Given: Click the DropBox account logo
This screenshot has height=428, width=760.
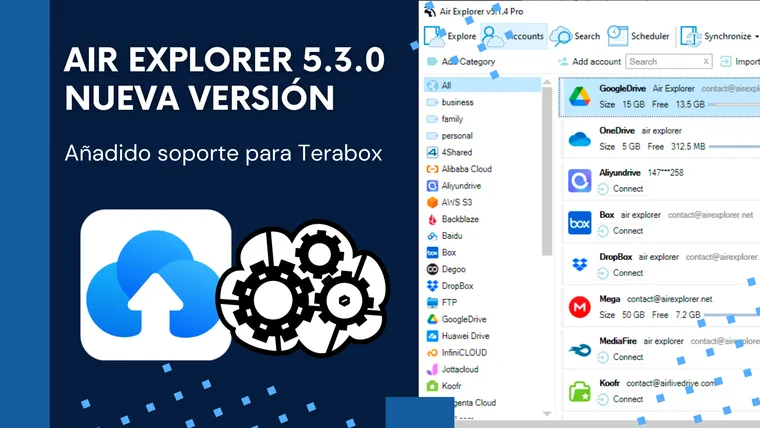Looking at the screenshot, I should pos(580,265).
